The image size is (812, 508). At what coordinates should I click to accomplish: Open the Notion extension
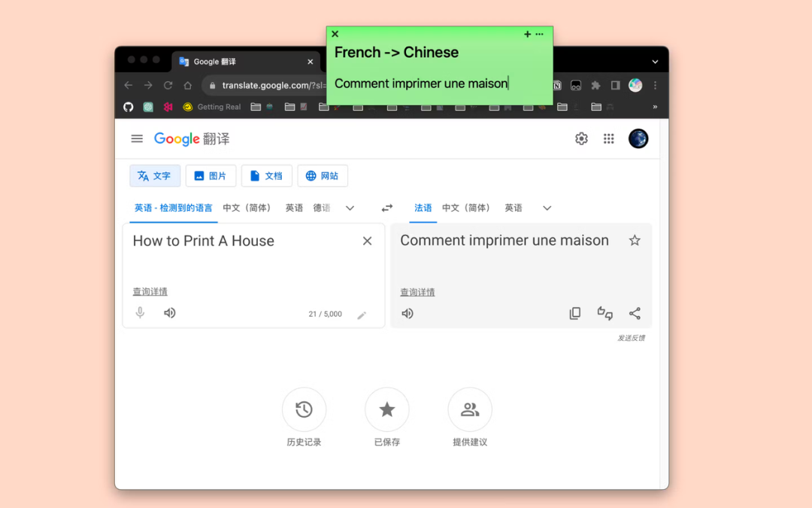(x=557, y=86)
